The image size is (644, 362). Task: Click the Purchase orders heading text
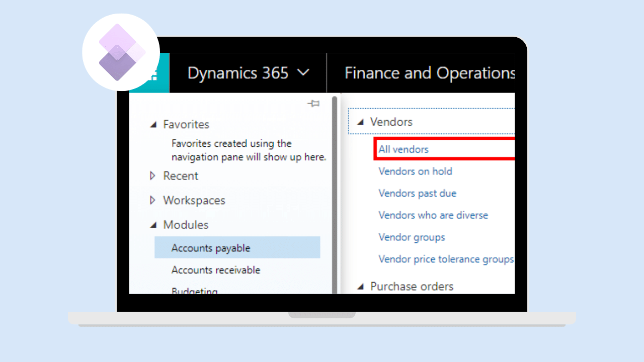click(x=412, y=286)
